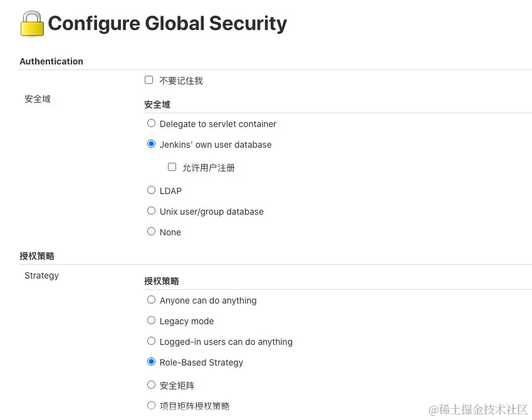The width and height of the screenshot is (532, 420).
Task: Click the 授权策略 section header on left
Action: pyautogui.click(x=37, y=256)
